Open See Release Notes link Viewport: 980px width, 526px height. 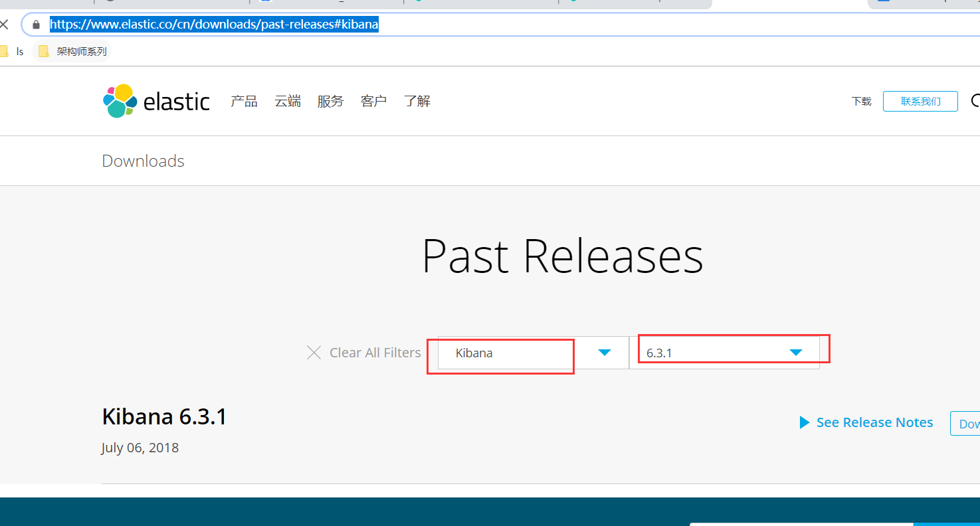pyautogui.click(x=874, y=422)
